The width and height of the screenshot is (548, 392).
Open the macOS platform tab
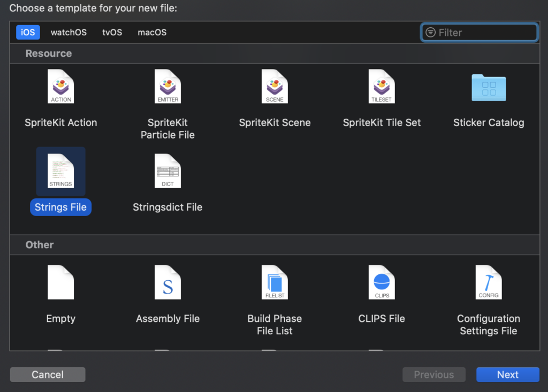152,33
